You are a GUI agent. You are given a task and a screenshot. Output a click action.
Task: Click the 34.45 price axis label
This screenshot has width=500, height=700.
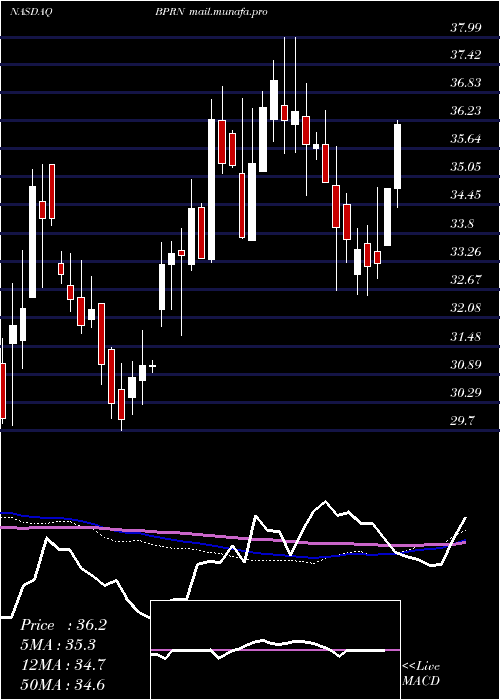466,196
